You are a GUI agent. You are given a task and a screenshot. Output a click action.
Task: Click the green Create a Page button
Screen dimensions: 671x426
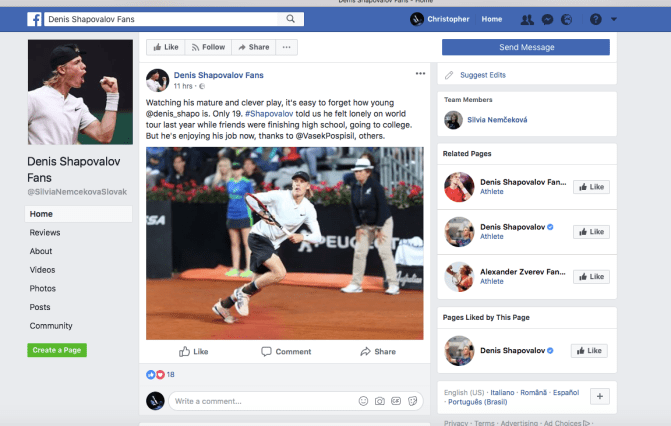(x=57, y=350)
